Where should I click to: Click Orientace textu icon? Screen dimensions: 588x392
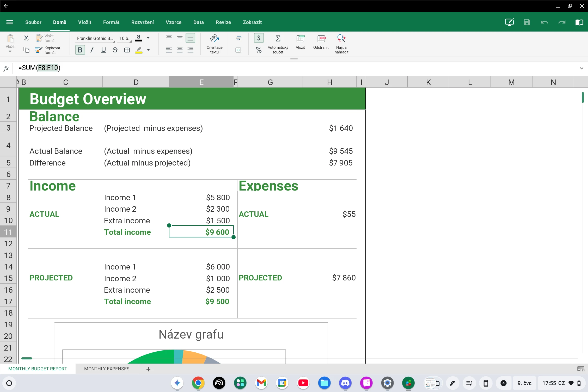point(214,39)
